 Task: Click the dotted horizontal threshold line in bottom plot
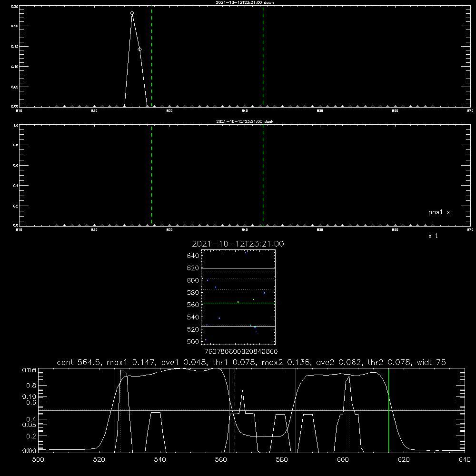point(251,409)
